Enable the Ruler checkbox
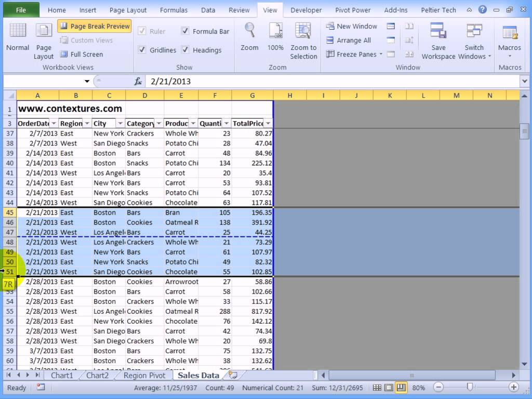This screenshot has height=399, width=532. (x=142, y=31)
